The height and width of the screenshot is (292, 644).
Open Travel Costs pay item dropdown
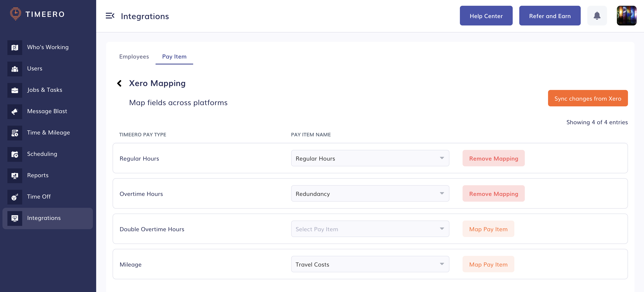(370, 264)
